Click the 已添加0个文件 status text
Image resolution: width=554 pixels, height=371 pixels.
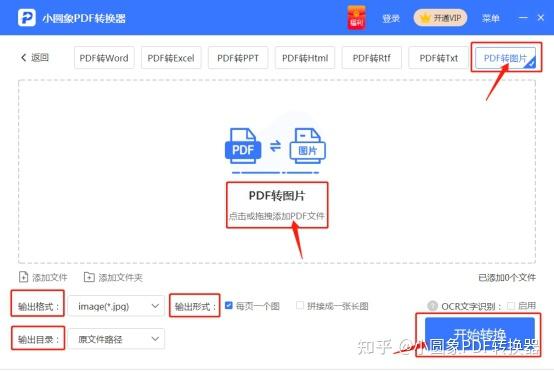click(507, 277)
